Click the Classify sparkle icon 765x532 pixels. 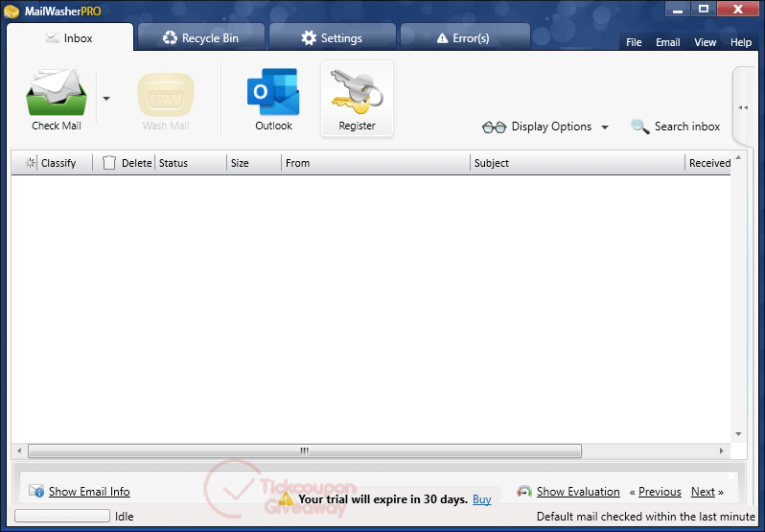(x=31, y=163)
